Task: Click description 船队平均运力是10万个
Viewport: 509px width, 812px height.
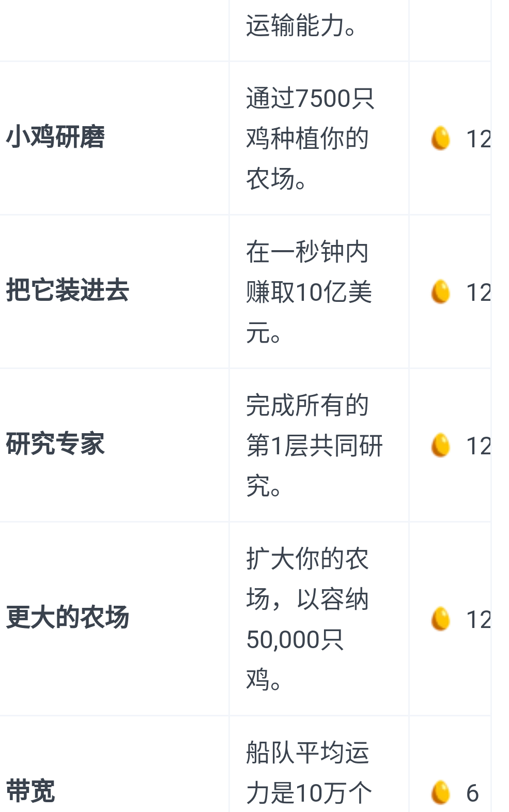Action: pyautogui.click(x=309, y=773)
